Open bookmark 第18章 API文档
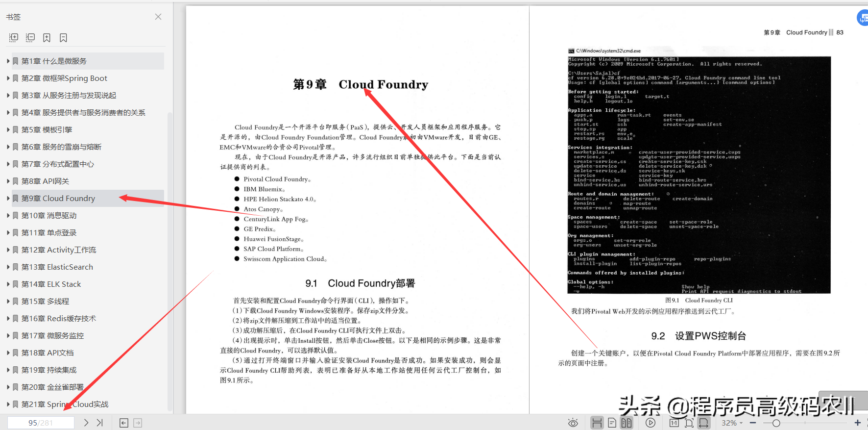868x430 pixels. (48, 353)
